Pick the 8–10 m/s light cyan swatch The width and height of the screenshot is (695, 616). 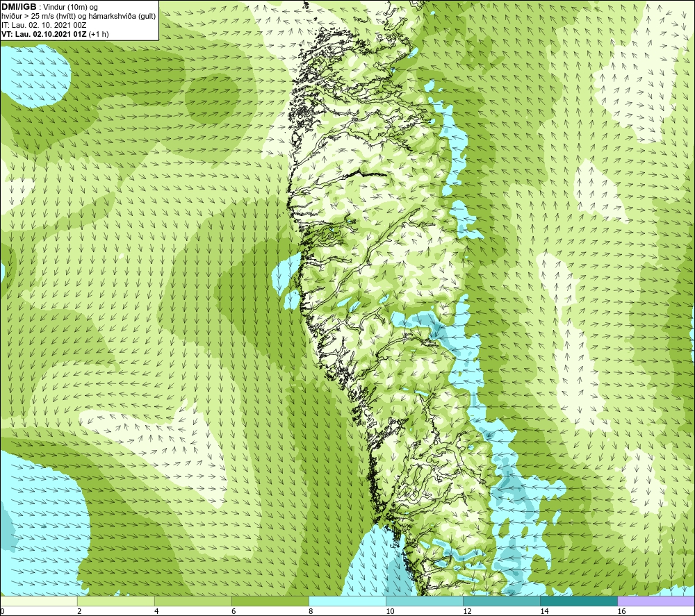click(x=347, y=601)
